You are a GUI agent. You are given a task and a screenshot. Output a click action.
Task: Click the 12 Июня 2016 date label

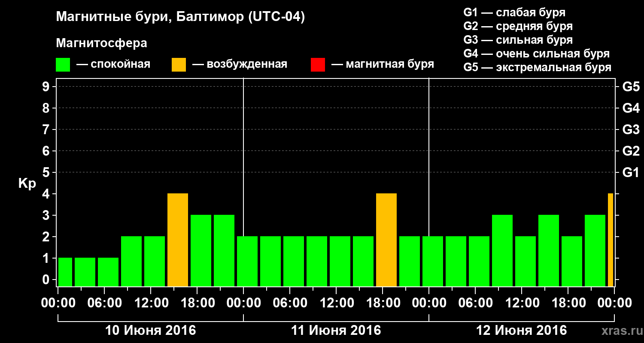click(x=522, y=331)
